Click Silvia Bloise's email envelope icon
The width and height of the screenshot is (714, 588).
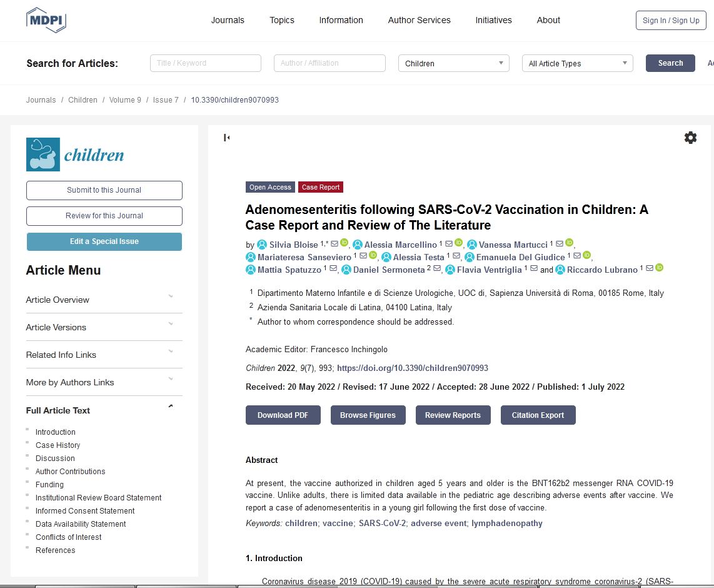(334, 243)
